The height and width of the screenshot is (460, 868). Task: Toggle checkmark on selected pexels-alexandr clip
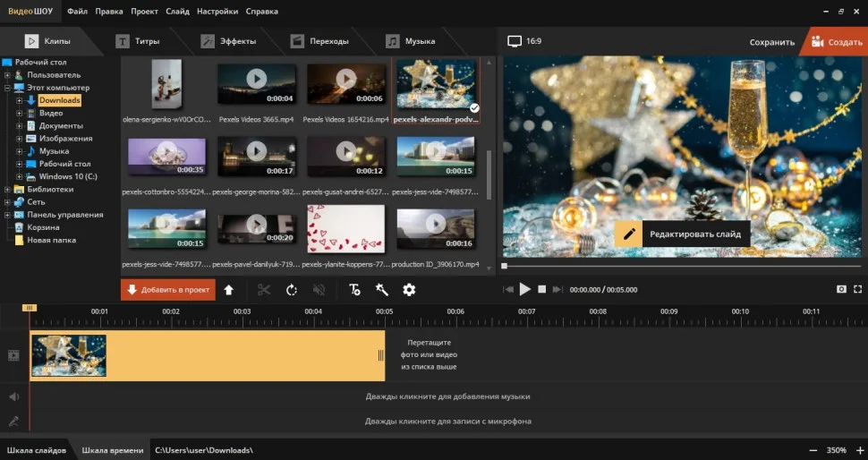pyautogui.click(x=474, y=108)
